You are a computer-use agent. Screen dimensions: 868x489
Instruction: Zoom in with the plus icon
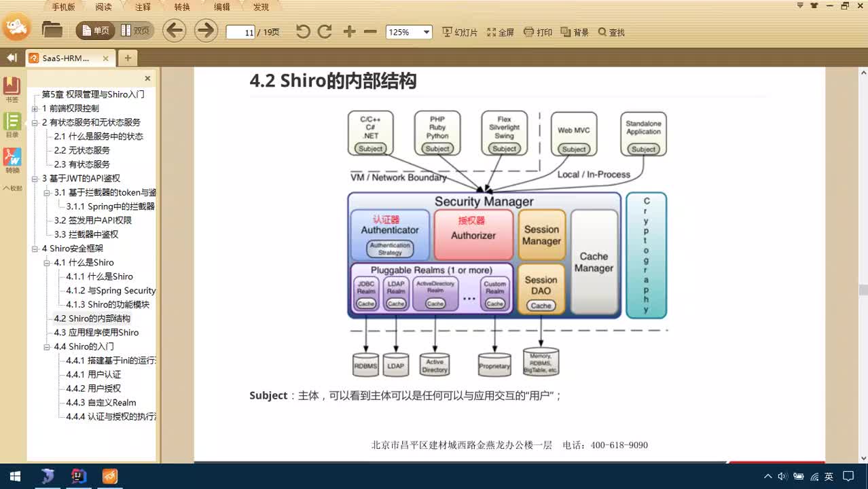click(x=349, y=31)
